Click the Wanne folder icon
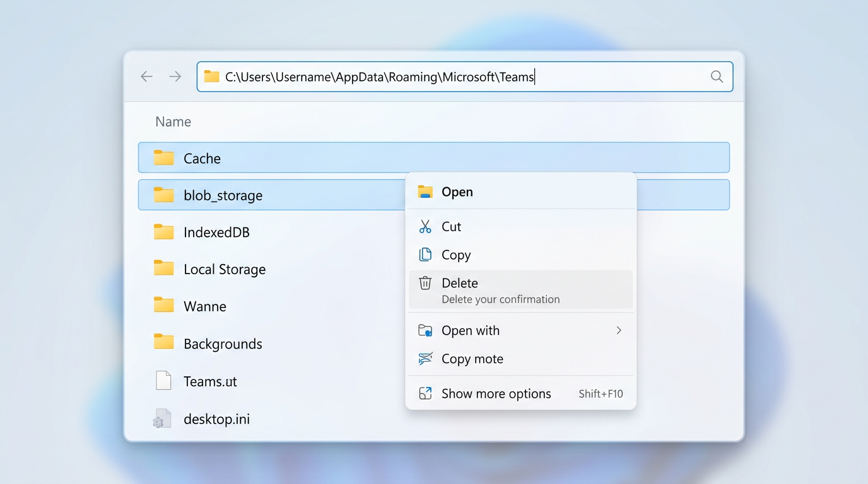 pyautogui.click(x=163, y=306)
